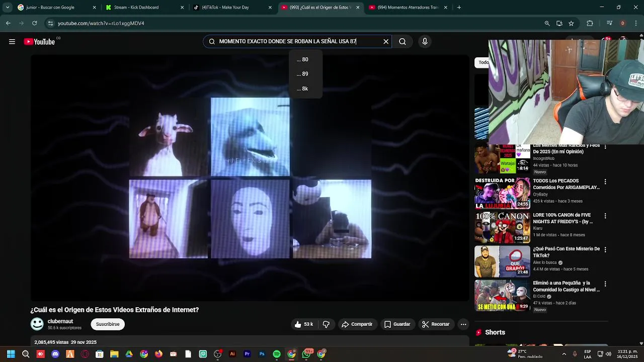Open Compartir share dialog

[x=357, y=324]
